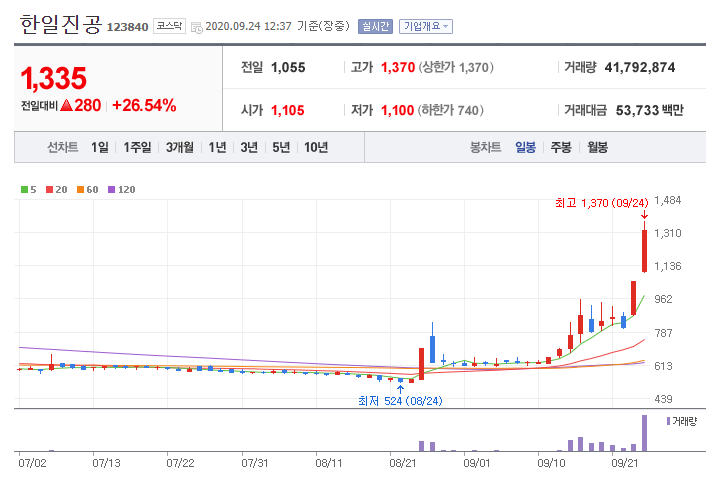Click the 한일진공 stock name title
This screenshot has height=484, width=706.
[x=60, y=25]
